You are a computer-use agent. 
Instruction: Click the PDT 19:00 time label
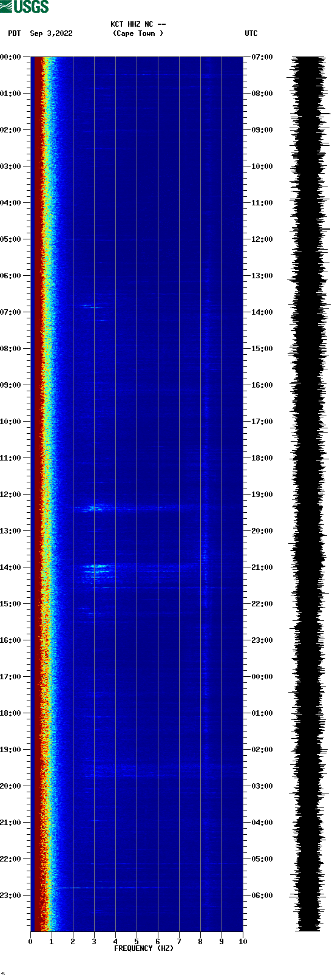tap(11, 750)
